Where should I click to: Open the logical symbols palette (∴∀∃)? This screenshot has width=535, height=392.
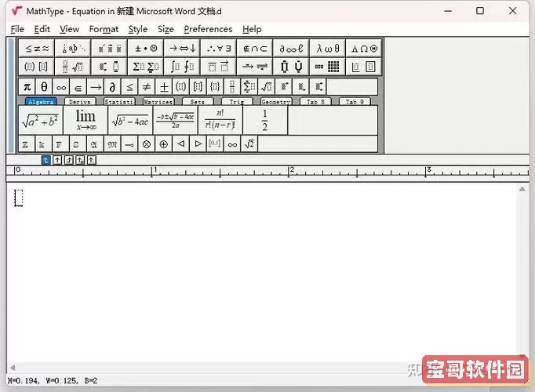(218, 49)
